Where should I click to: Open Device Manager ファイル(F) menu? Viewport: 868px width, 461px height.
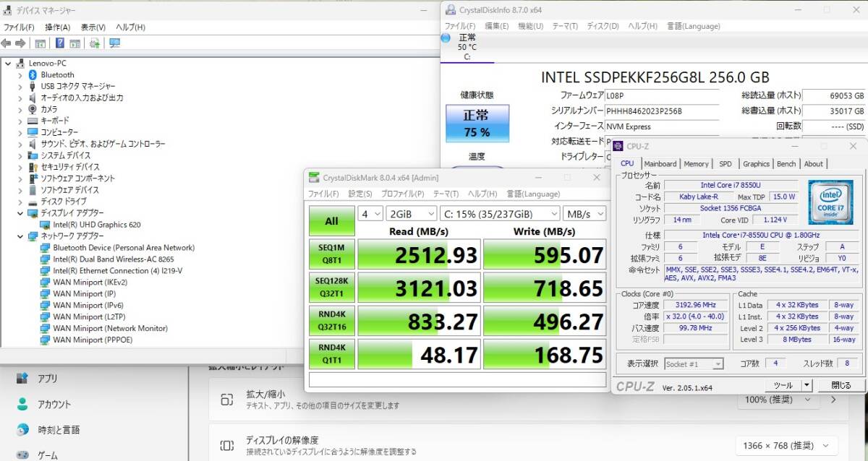coord(19,27)
